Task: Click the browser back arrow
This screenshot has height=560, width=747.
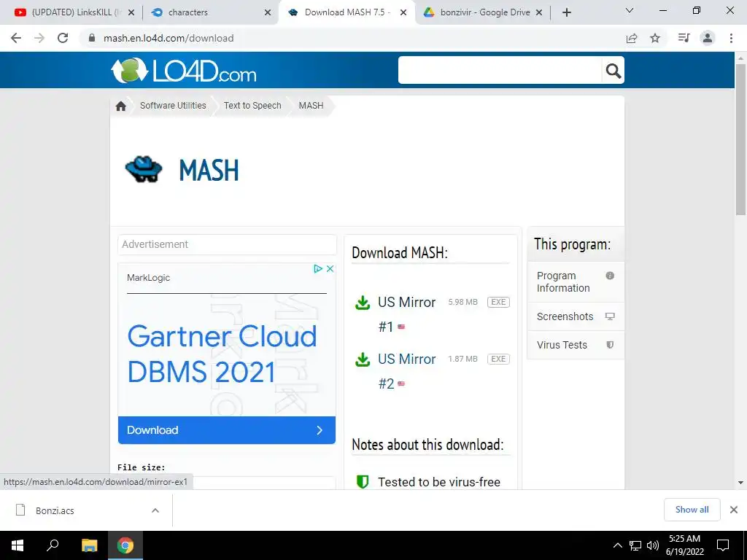Action: (16, 38)
